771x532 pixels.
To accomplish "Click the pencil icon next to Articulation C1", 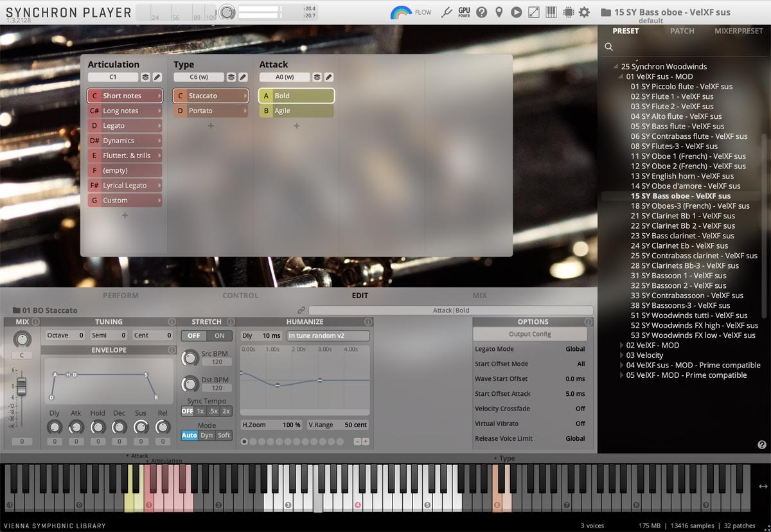I will click(x=157, y=77).
